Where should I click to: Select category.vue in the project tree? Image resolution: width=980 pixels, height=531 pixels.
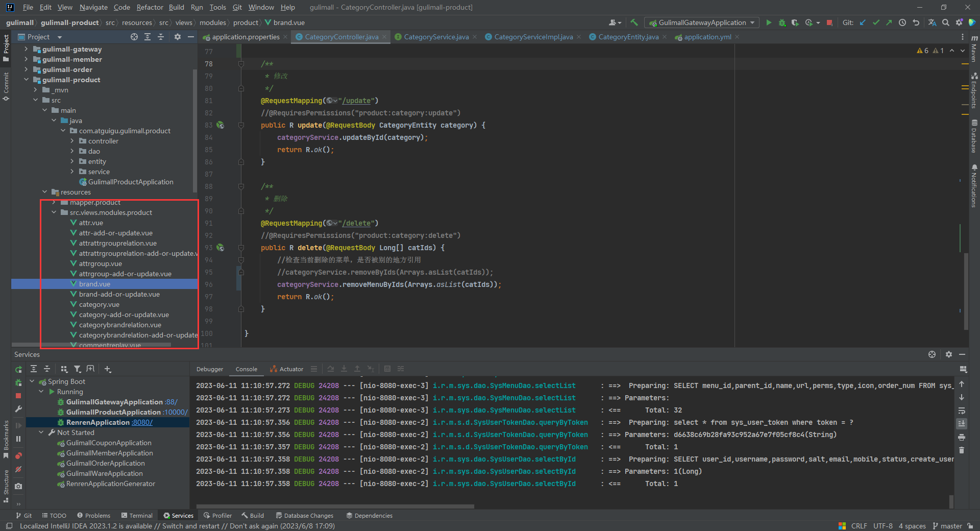(99, 304)
